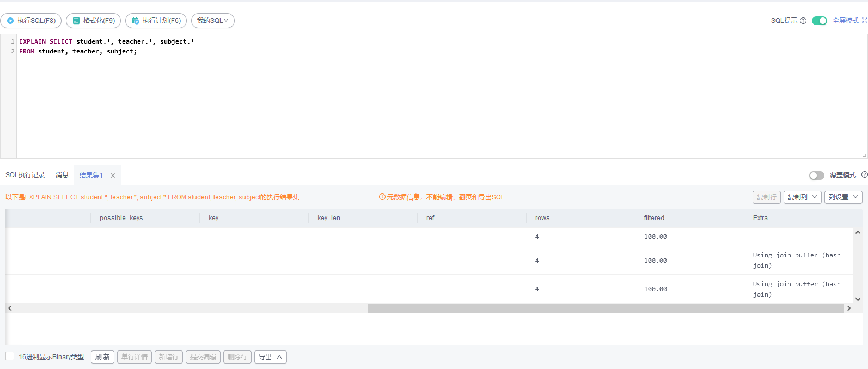Click the key_len column header
The image size is (868, 369).
[329, 218]
